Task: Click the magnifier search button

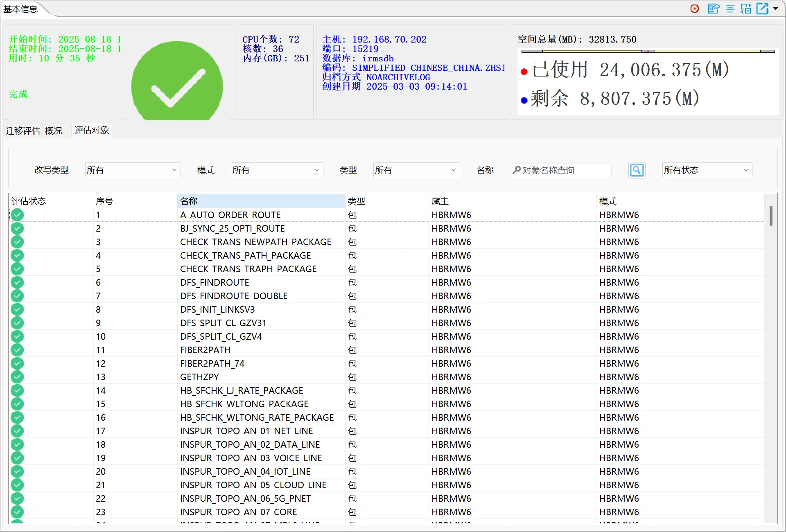Action: [x=637, y=170]
